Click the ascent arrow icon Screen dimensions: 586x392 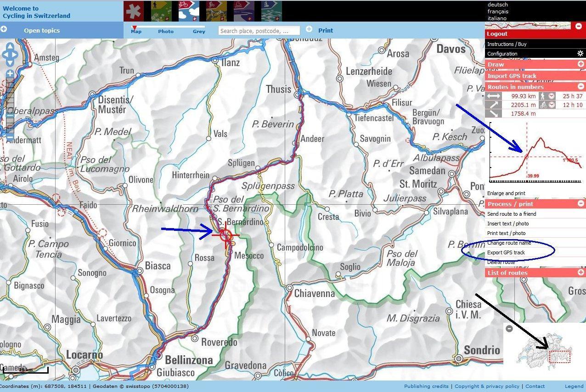click(x=494, y=105)
